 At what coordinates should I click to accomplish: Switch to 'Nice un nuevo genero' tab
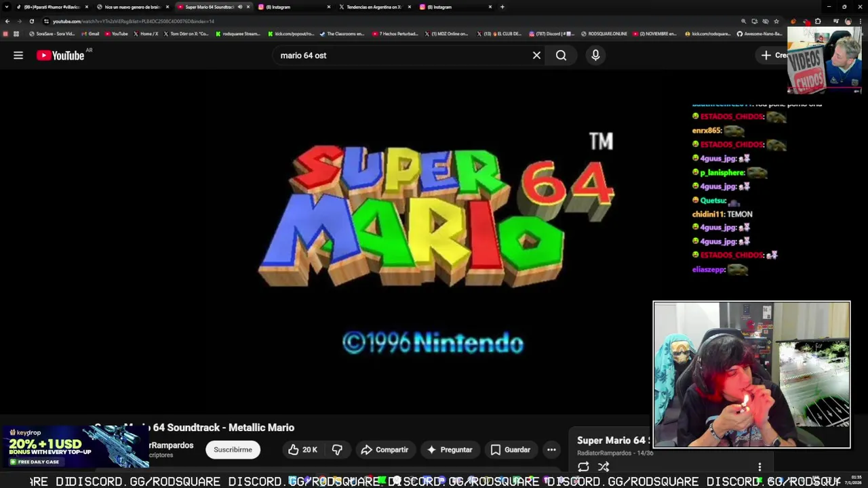click(132, 7)
